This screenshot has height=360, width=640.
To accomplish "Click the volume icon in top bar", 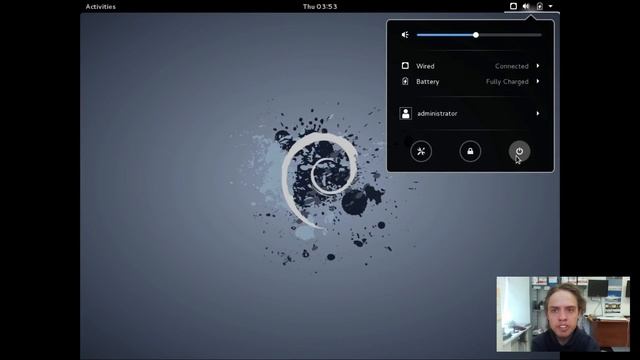I will (x=526, y=6).
